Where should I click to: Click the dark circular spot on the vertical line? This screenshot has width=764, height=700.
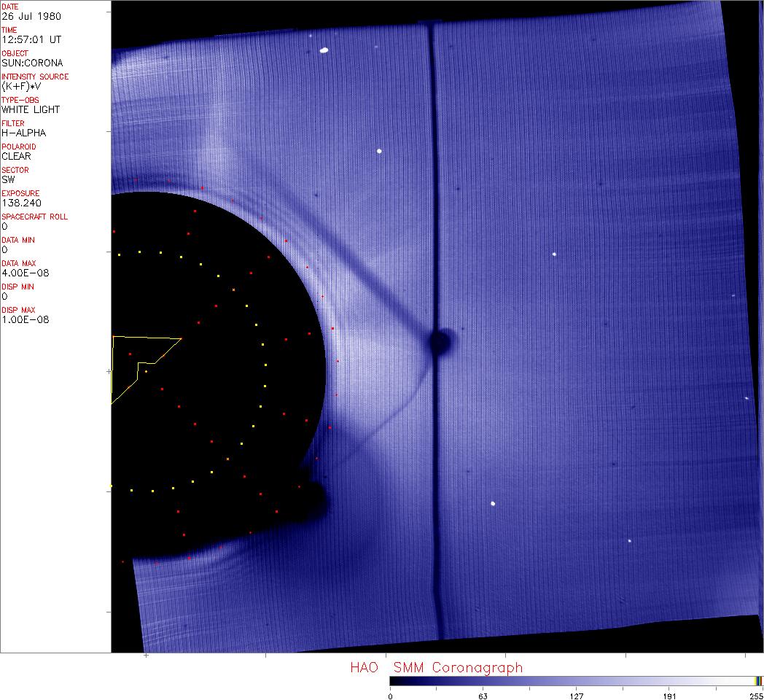pyautogui.click(x=440, y=341)
